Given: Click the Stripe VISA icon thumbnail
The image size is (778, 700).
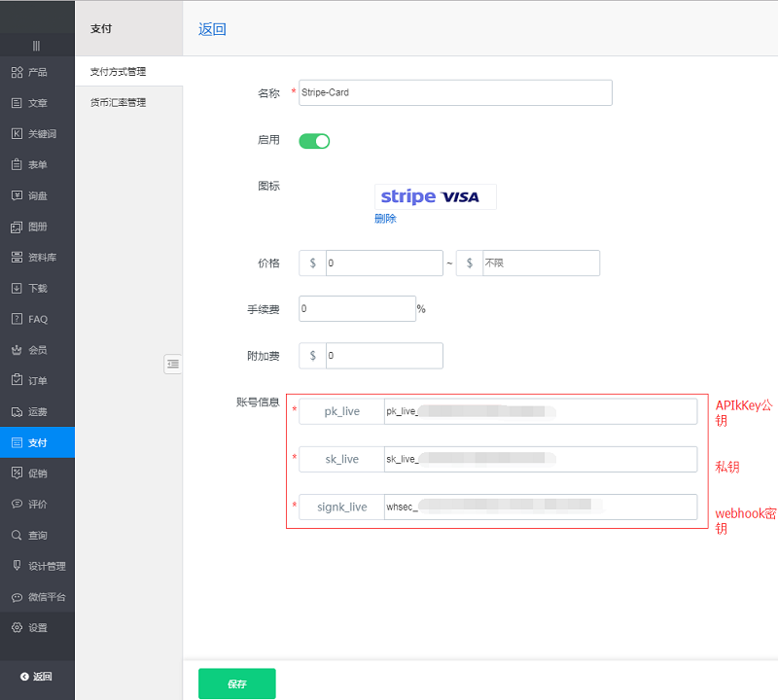Looking at the screenshot, I should pyautogui.click(x=435, y=196).
